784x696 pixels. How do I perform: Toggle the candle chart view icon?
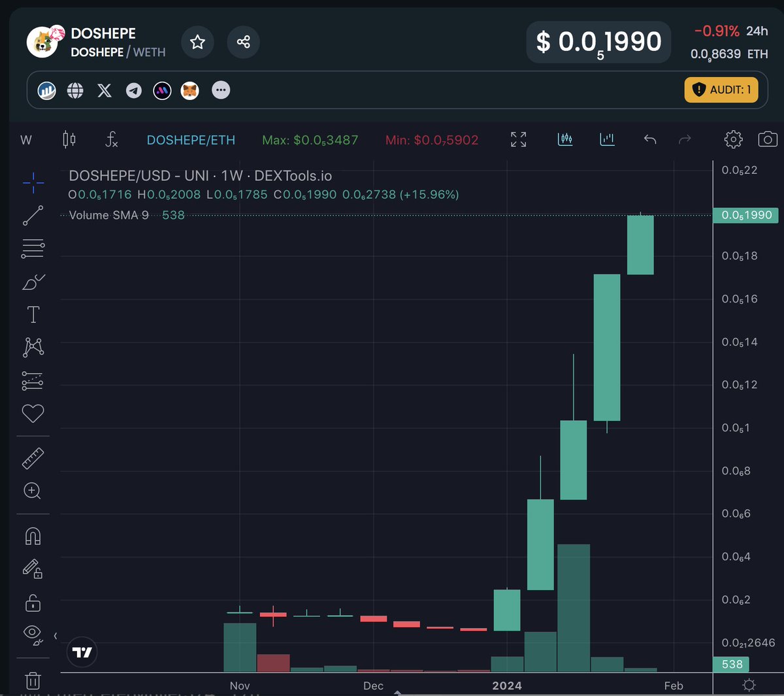point(565,139)
